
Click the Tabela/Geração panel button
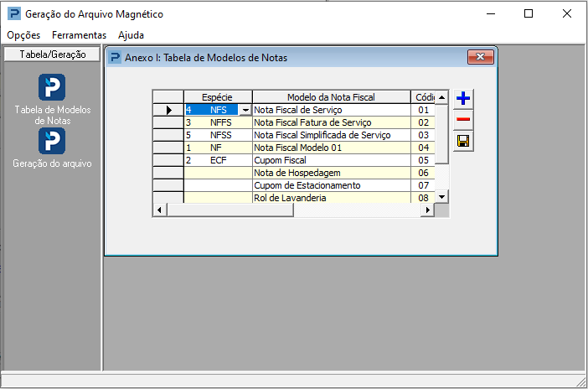point(52,54)
